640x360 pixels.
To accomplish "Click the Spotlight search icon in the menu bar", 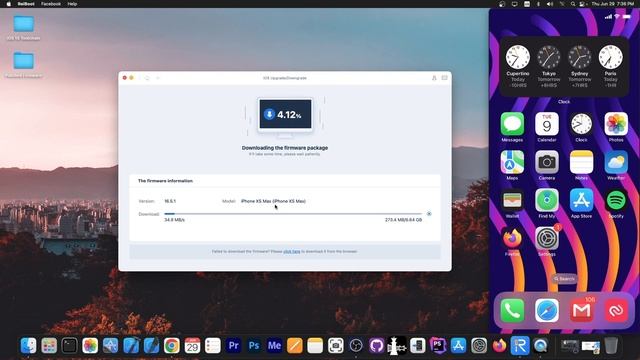I will point(573,4).
